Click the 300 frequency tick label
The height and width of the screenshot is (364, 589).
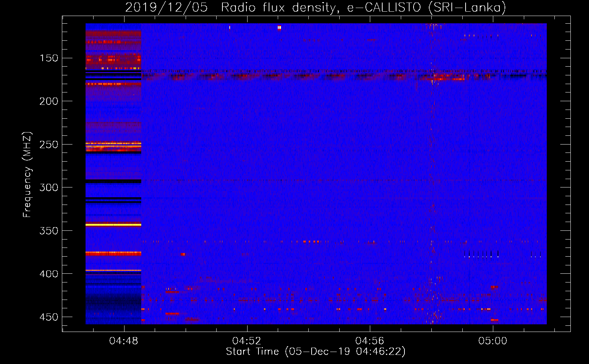(x=49, y=187)
